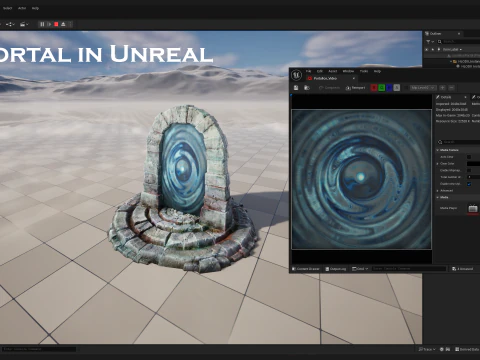Open the Cmd dropdown in texture editor
This screenshot has width=480, height=360.
click(x=360, y=269)
